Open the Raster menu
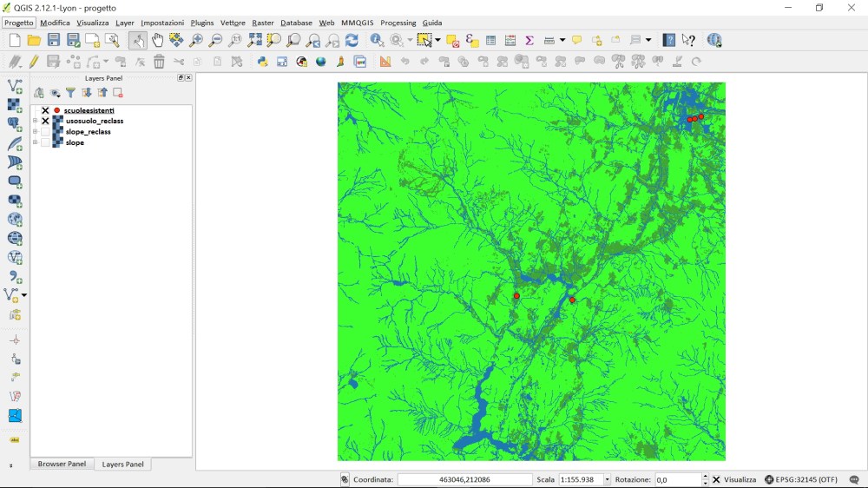 (262, 23)
